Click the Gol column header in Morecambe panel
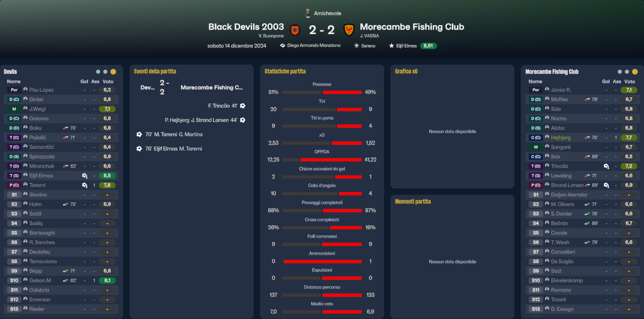The image size is (644, 319). click(x=606, y=81)
